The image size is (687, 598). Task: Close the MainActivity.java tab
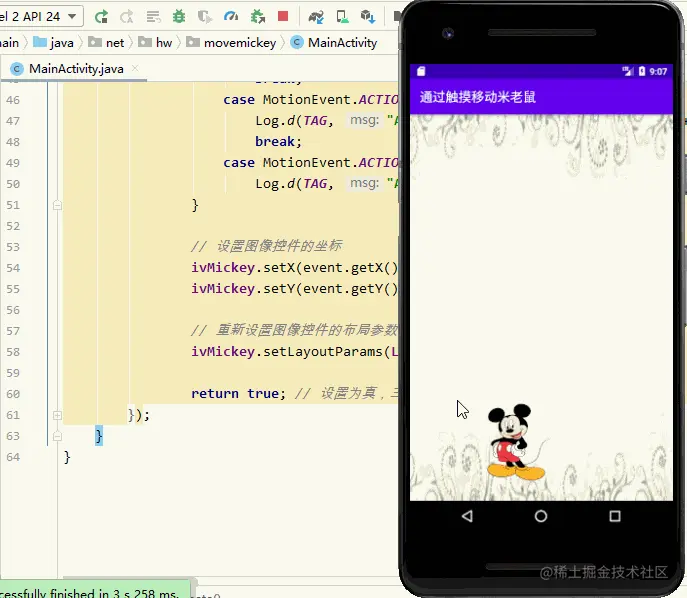click(135, 68)
